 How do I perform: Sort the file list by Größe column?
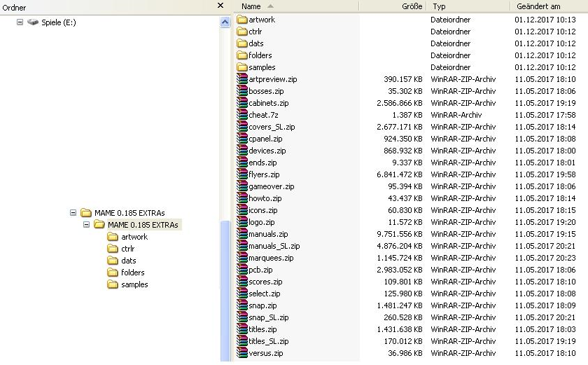pyautogui.click(x=392, y=6)
